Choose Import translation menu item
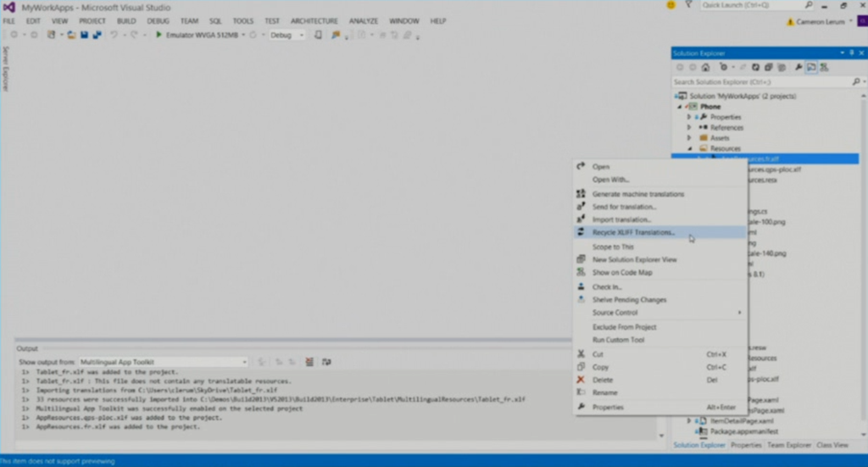Viewport: 868px width, 467px height. 659,220
